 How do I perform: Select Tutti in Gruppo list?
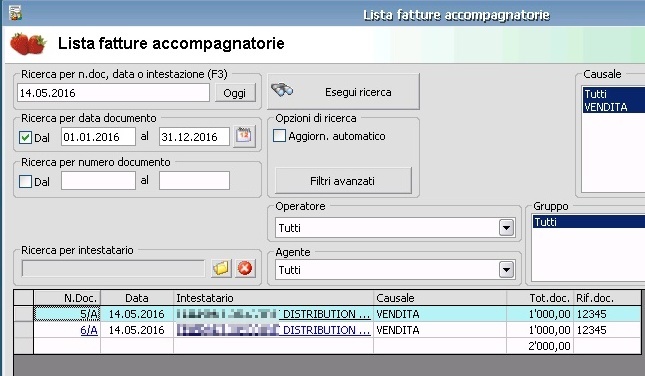pos(589,222)
